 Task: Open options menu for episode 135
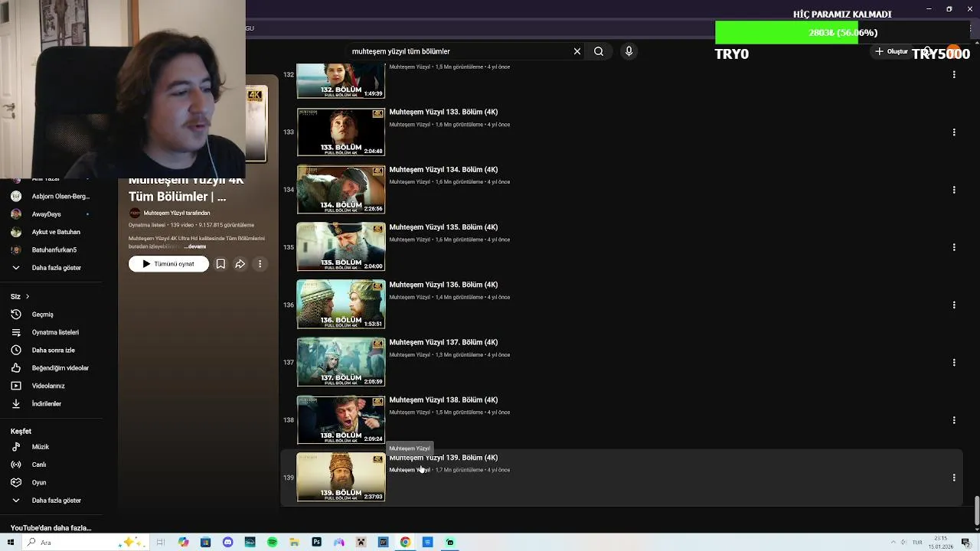[x=954, y=247]
